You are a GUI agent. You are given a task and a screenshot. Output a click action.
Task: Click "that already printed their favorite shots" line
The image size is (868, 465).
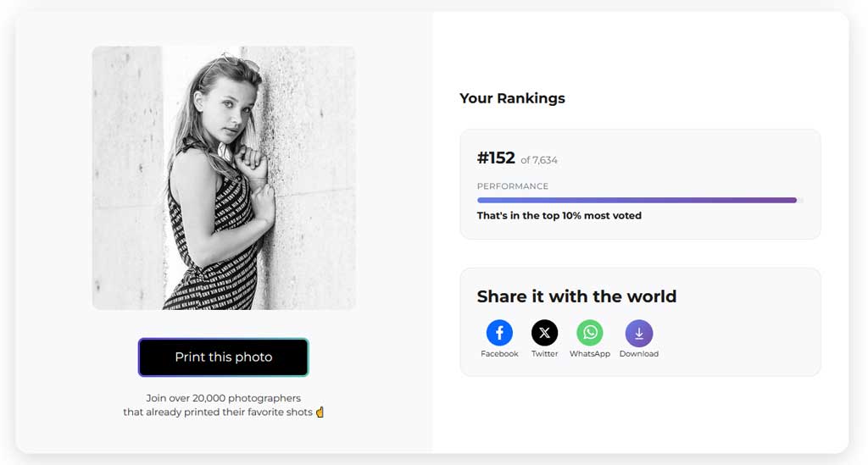tap(218, 412)
